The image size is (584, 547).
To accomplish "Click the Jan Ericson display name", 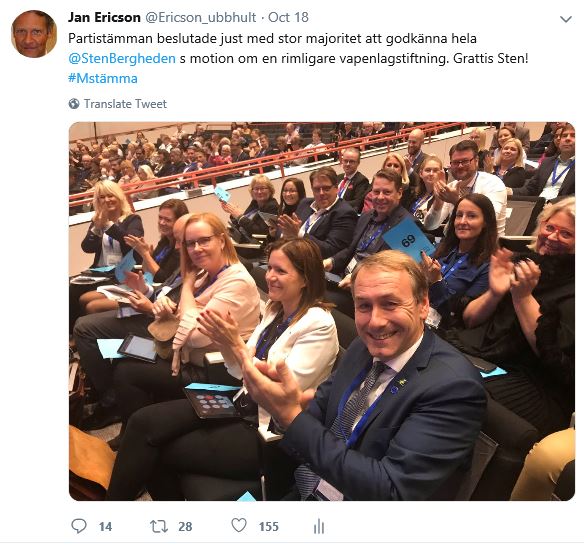I will [104, 18].
